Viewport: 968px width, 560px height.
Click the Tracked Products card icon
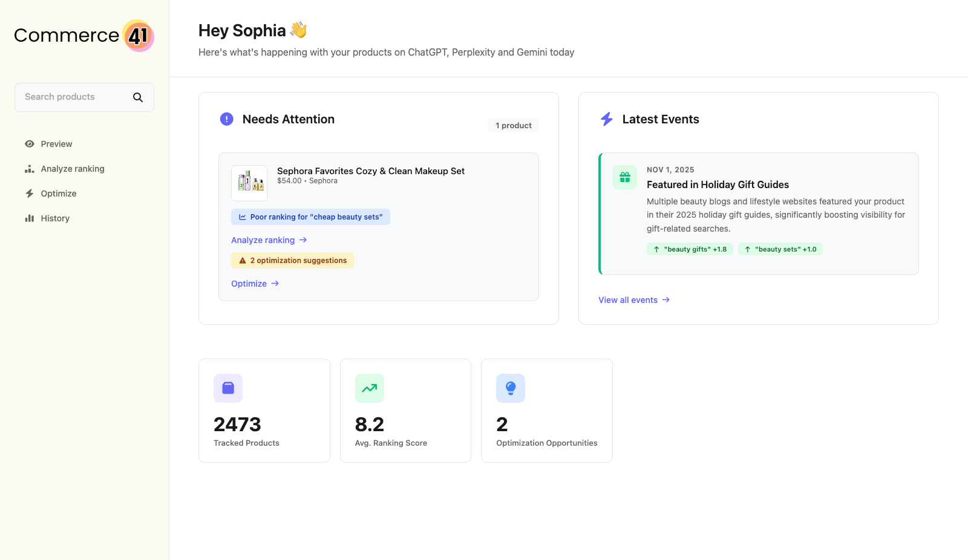click(x=228, y=388)
